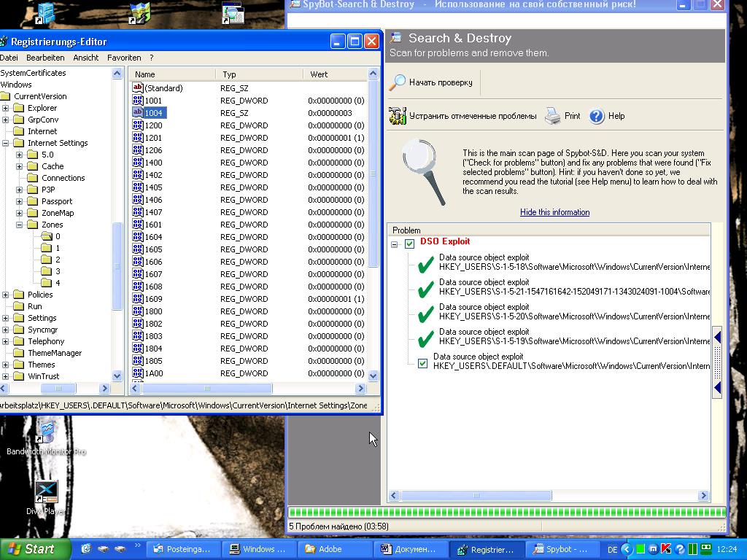Image resolution: width=747 pixels, height=560 pixels.
Task: Select the Internet Settings folder icon
Action: coord(18,143)
